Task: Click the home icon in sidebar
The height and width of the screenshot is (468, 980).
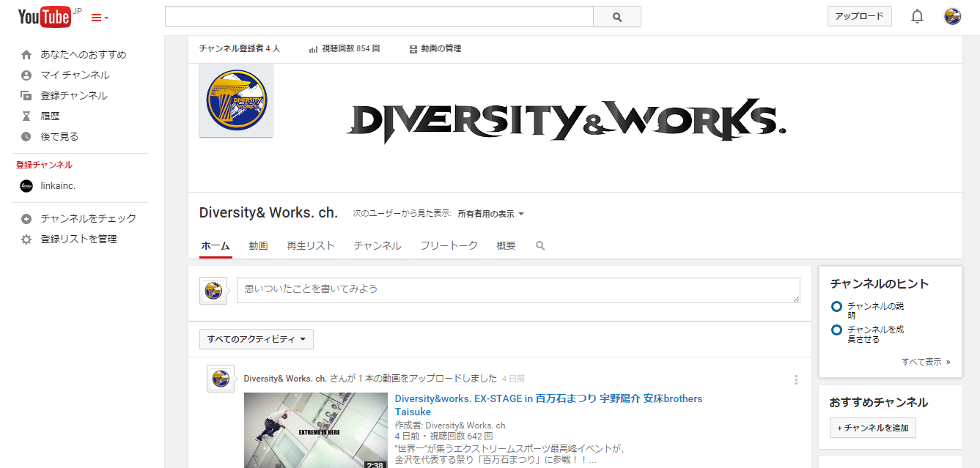Action: pyautogui.click(x=26, y=55)
